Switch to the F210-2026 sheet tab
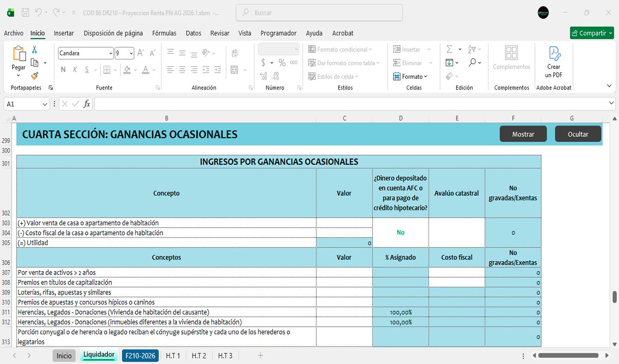The image size is (619, 364). (x=140, y=356)
